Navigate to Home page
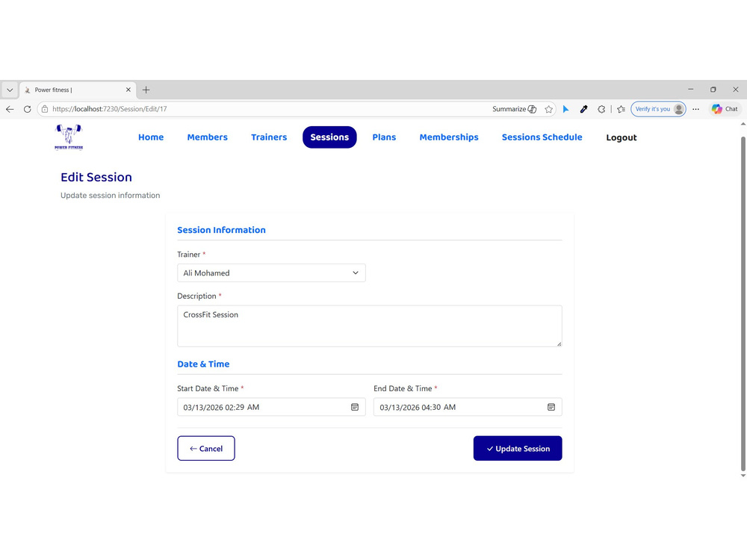This screenshot has height=560, width=747. [151, 137]
